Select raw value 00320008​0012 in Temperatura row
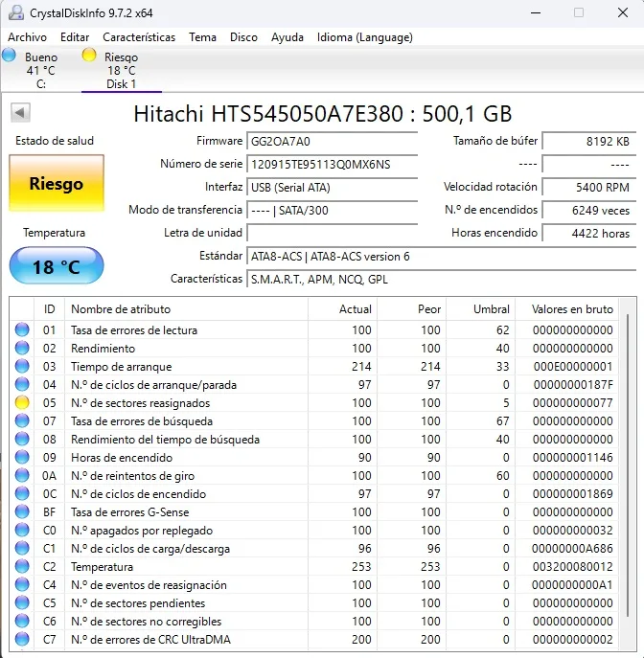Image resolution: width=644 pixels, height=658 pixels. tap(573, 566)
